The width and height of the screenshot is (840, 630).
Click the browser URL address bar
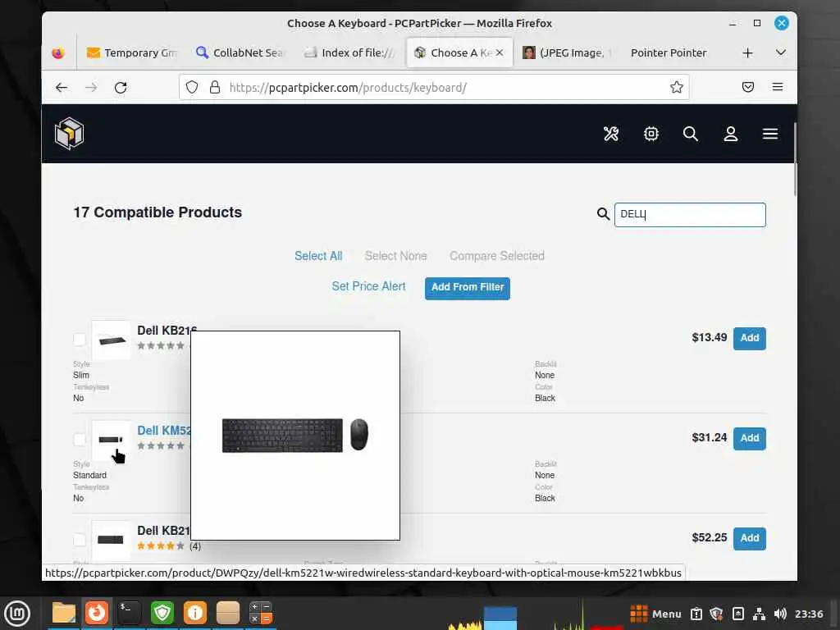(434, 87)
